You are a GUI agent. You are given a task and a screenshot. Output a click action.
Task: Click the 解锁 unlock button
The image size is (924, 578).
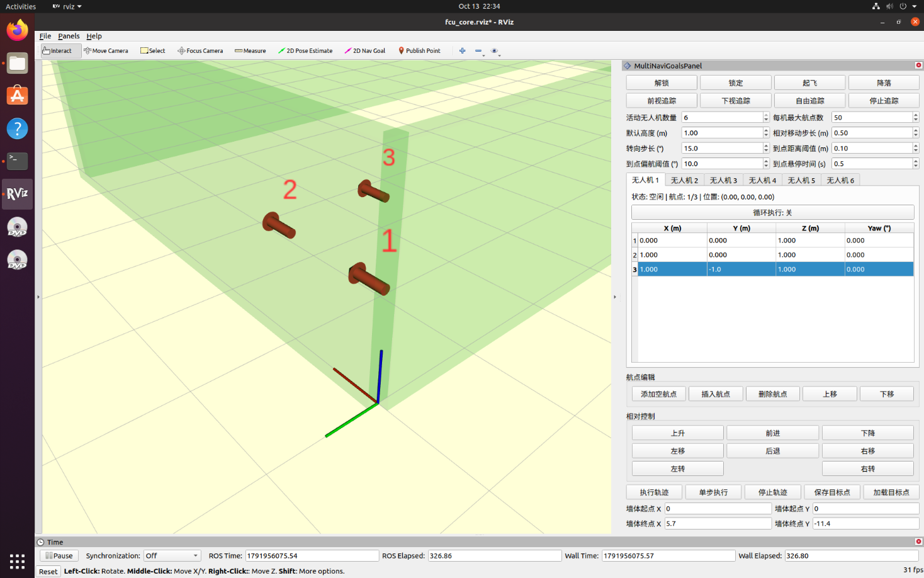click(x=662, y=83)
